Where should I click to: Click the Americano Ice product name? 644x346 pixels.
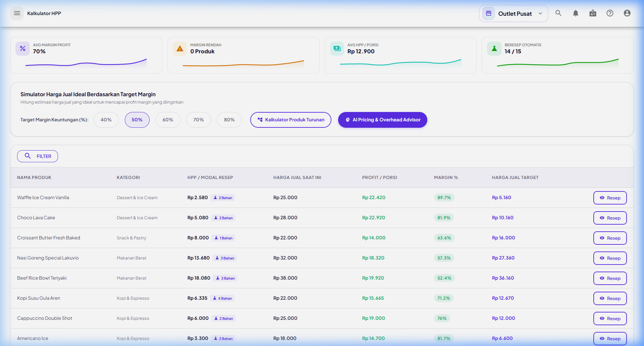[x=33, y=338]
